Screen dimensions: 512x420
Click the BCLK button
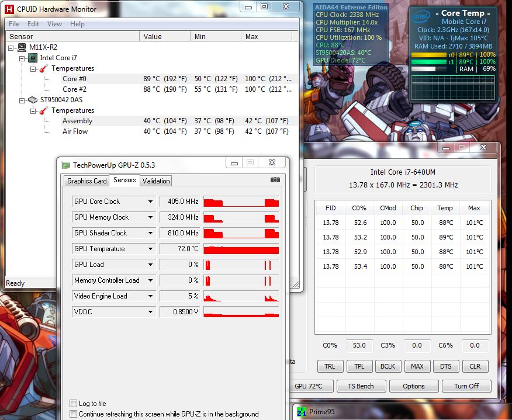(388, 366)
